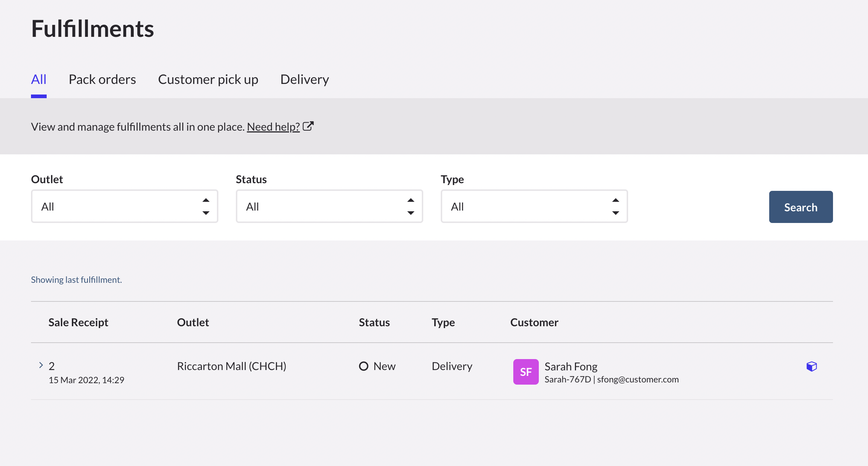This screenshot has height=466, width=868.
Task: Switch to the Pack orders tab
Action: (x=102, y=80)
